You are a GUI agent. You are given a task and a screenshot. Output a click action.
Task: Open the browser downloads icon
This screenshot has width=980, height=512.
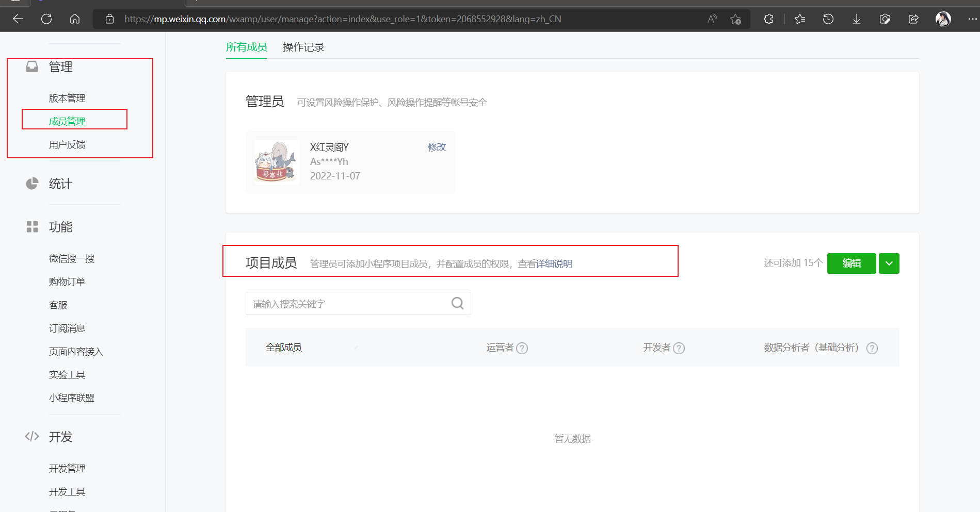tap(857, 19)
